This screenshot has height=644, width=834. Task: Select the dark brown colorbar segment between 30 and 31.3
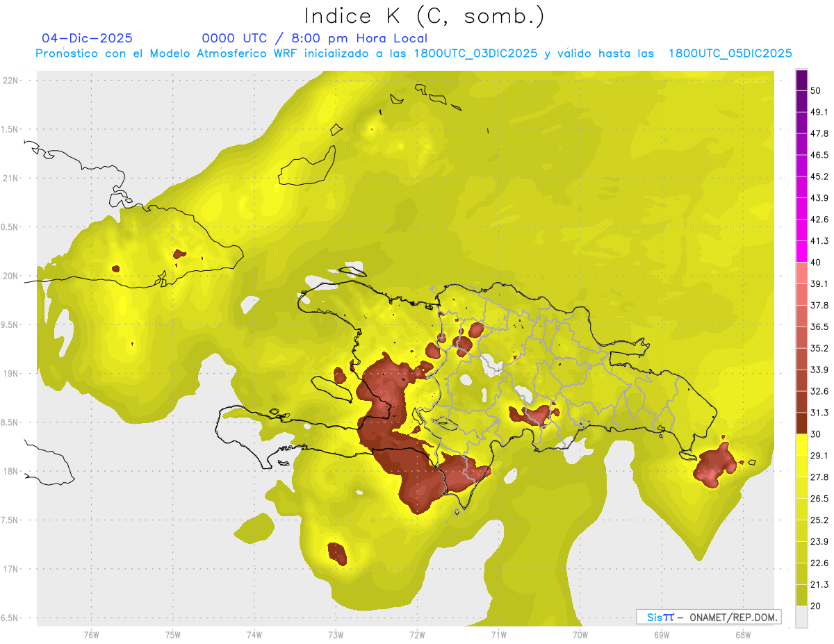[x=801, y=424]
